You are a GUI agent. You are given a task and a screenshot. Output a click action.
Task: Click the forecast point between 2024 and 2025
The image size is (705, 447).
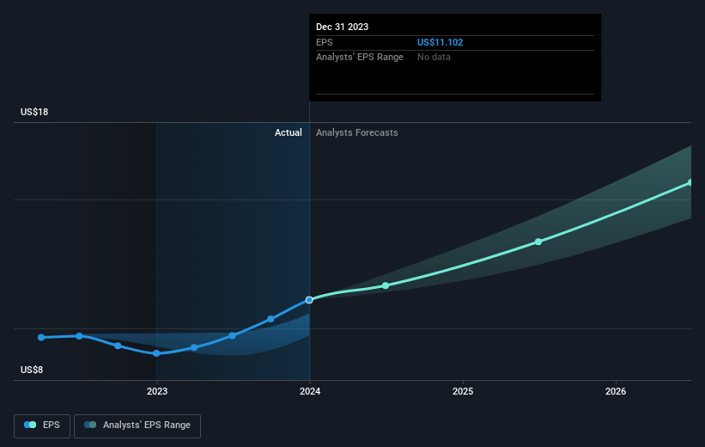386,286
